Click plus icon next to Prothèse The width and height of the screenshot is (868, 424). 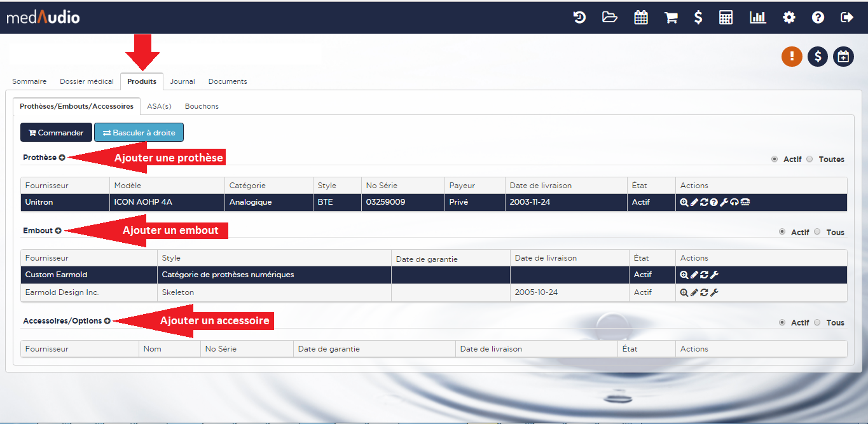(x=62, y=158)
